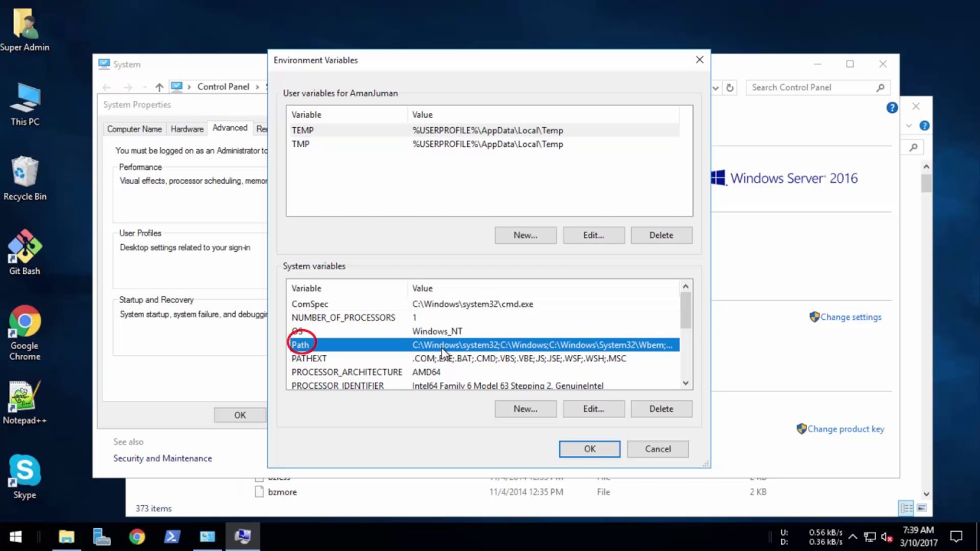Screen dimensions: 980x551
Task: Select the TMP user variable row
Action: click(483, 144)
